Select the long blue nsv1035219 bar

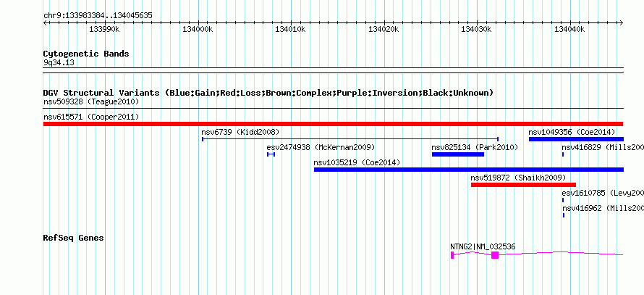[469, 170]
